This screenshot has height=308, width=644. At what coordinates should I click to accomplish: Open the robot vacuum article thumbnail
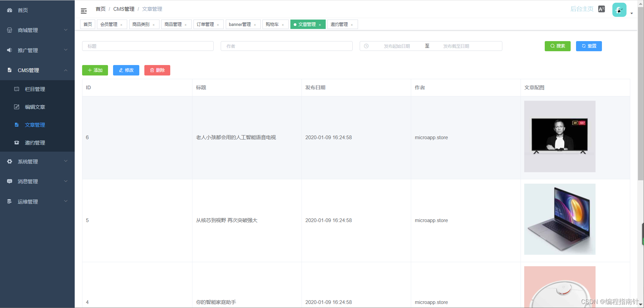click(x=560, y=287)
